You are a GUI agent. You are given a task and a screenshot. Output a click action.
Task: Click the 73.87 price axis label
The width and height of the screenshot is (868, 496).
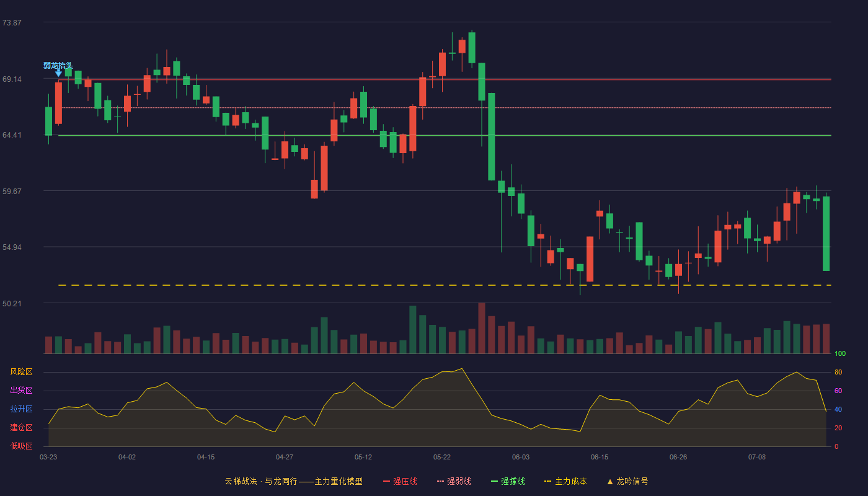click(x=12, y=23)
